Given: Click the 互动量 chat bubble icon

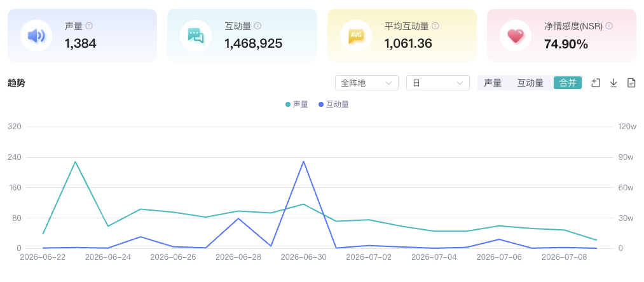Looking at the screenshot, I should pyautogui.click(x=196, y=36).
